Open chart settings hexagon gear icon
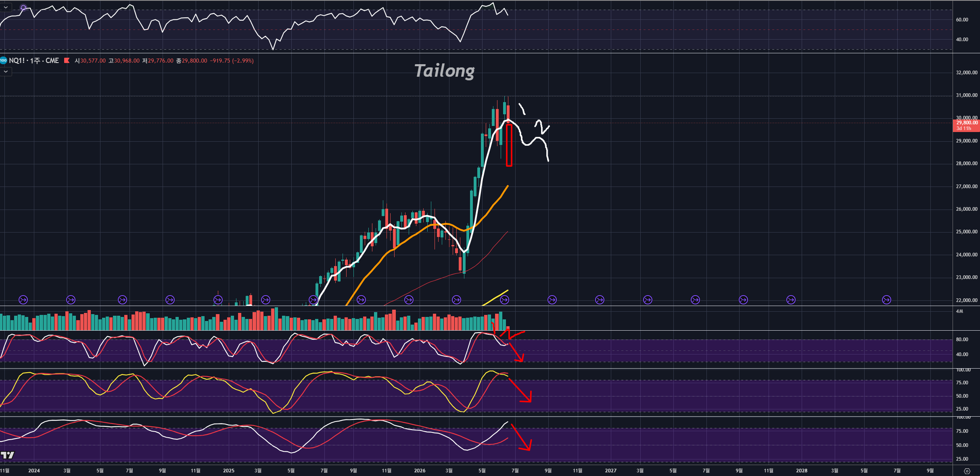Screen dimensions: 980x476 (967, 471)
